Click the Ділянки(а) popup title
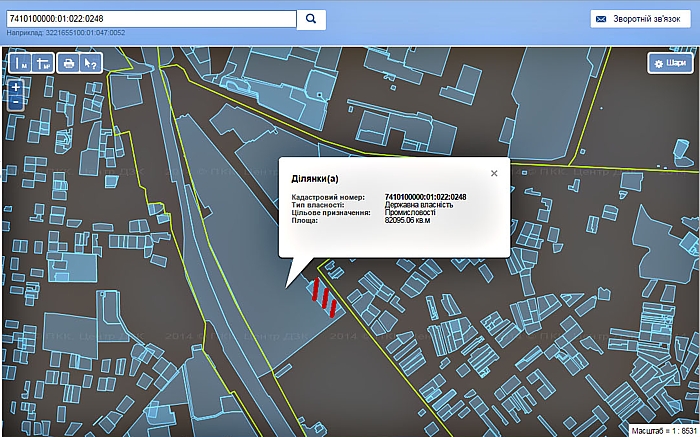The image size is (700, 437). pyautogui.click(x=315, y=178)
